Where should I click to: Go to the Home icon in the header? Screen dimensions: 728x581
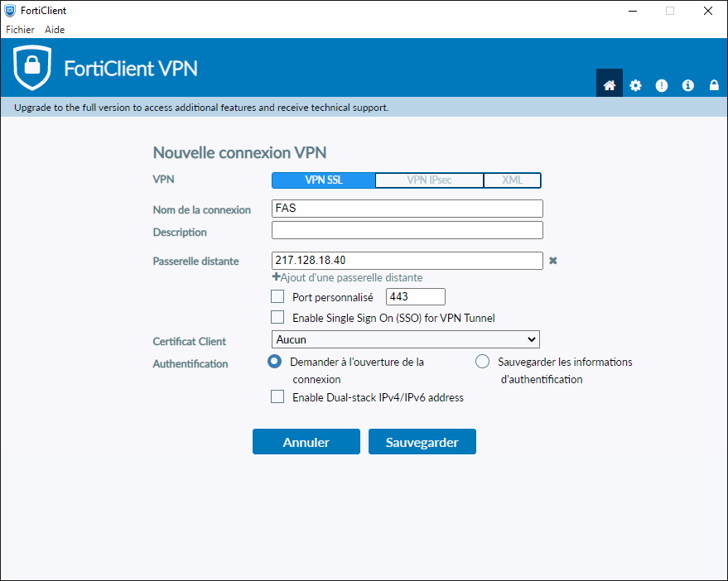[609, 85]
